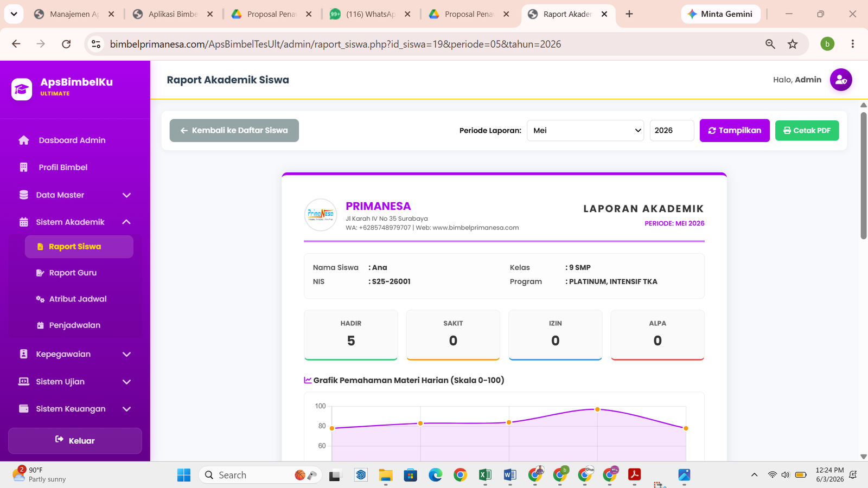
Task: Click the browser reload icon
Action: (66, 44)
